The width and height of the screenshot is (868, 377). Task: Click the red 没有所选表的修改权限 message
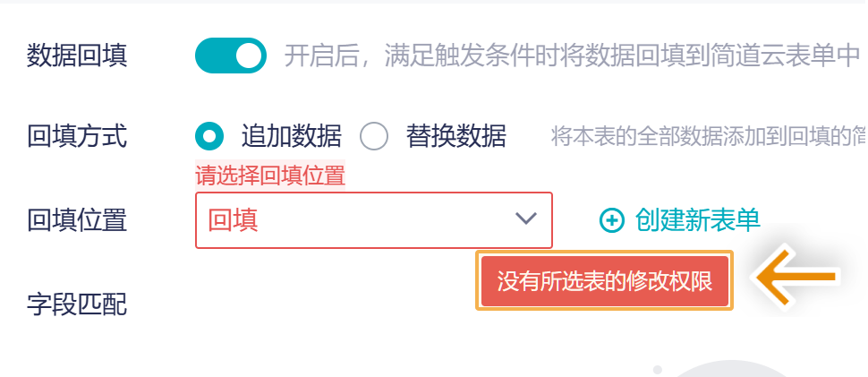tap(604, 281)
